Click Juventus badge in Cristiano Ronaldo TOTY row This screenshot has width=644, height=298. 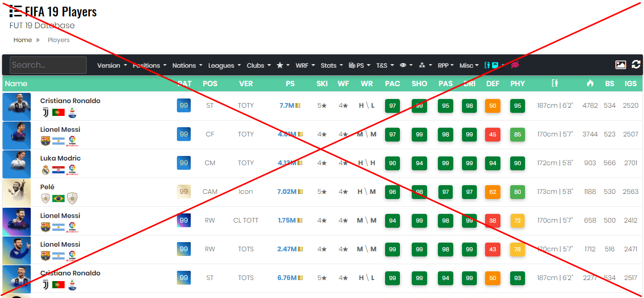[x=46, y=112]
